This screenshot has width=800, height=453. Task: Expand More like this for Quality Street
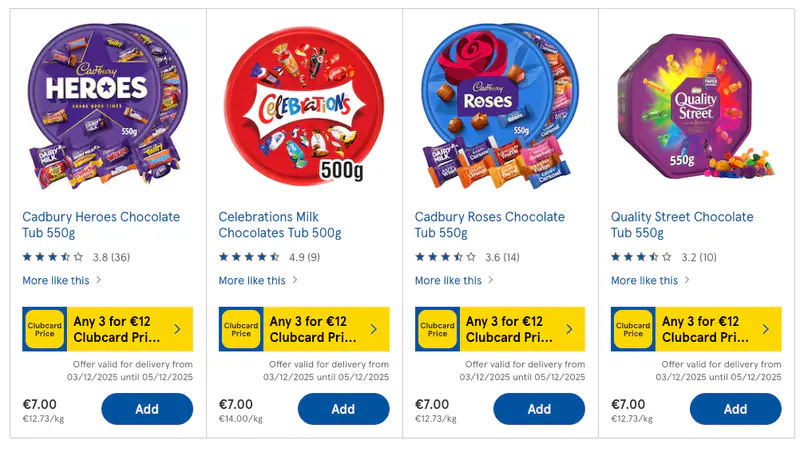click(x=650, y=281)
